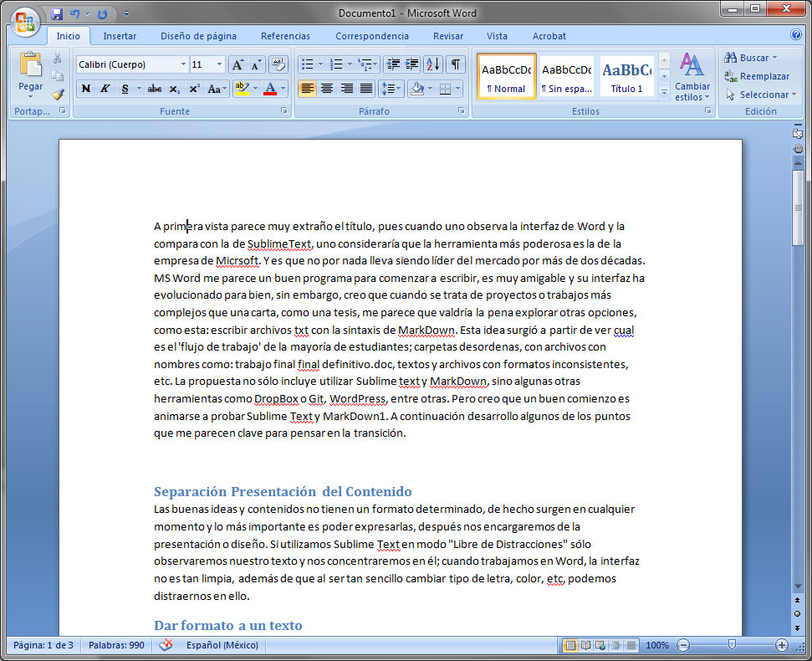Switch to Outline view icon
This screenshot has width=812, height=661.
pyautogui.click(x=616, y=645)
